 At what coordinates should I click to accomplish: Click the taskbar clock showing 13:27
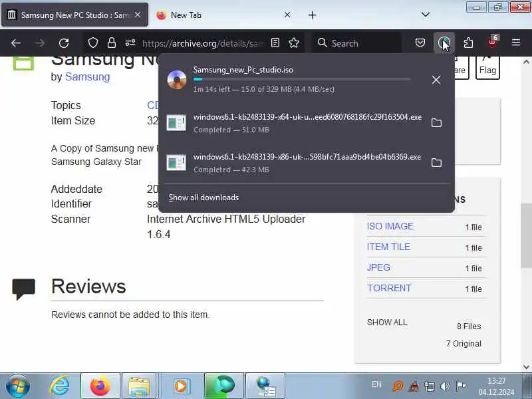point(496,386)
